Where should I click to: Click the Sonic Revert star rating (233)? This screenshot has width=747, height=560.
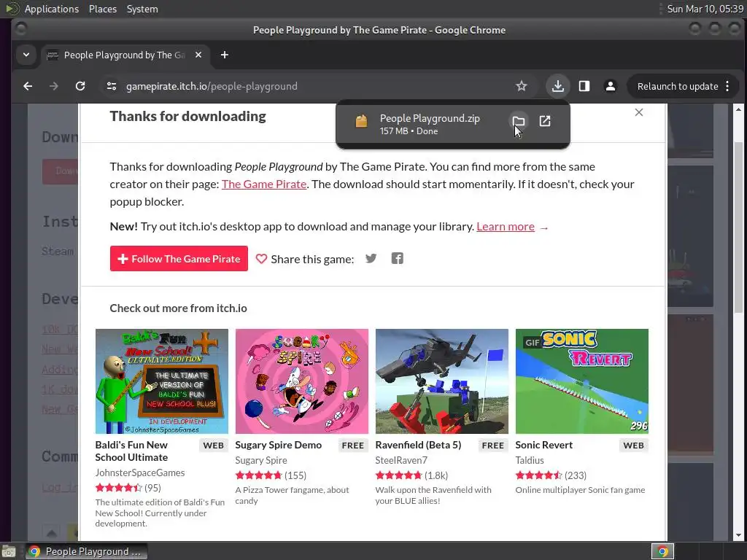point(551,475)
